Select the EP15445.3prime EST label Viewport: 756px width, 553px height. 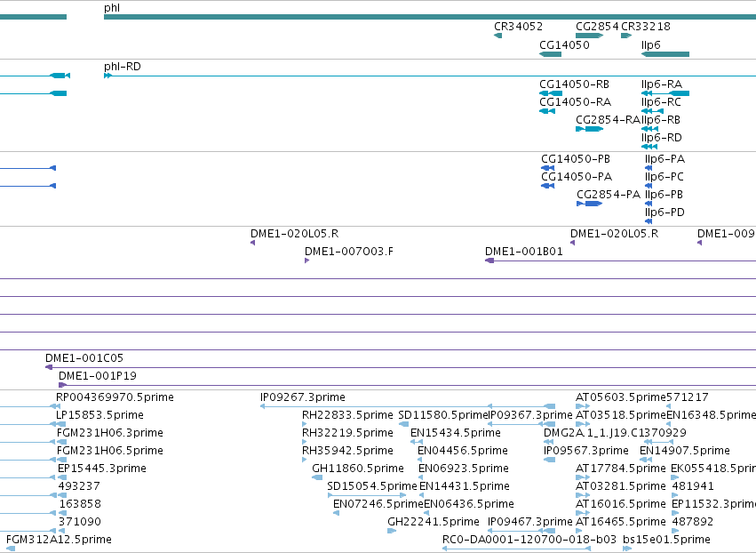click(102, 469)
